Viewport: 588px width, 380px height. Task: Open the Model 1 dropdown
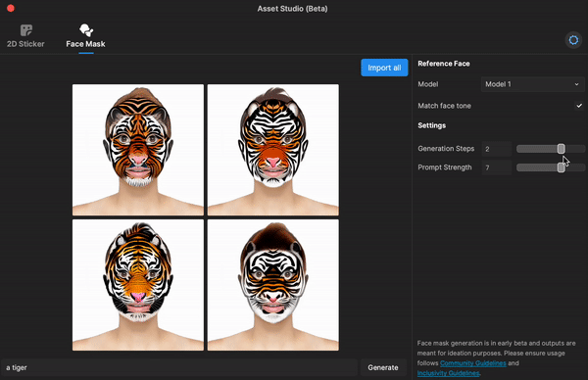pyautogui.click(x=532, y=84)
